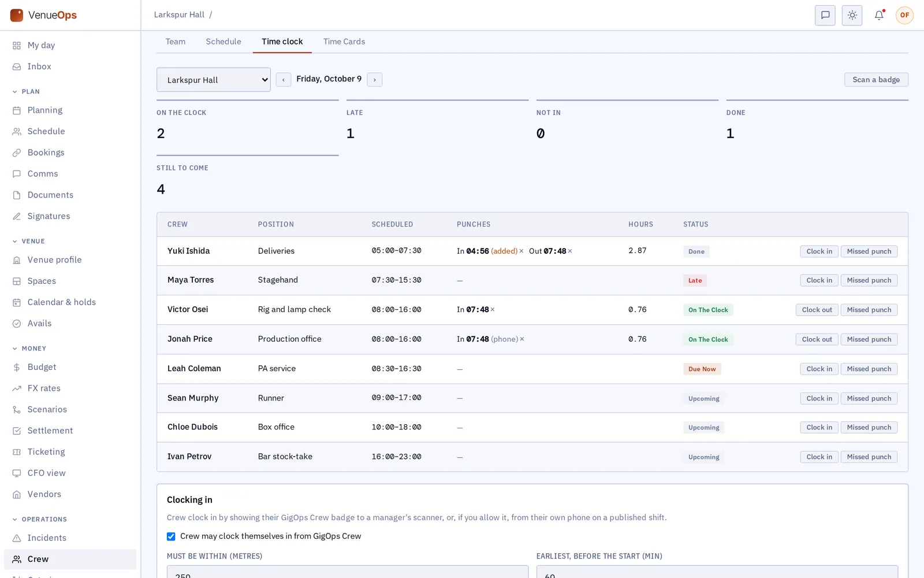924x578 pixels.
Task: Open Ticketing page
Action: click(70, 452)
